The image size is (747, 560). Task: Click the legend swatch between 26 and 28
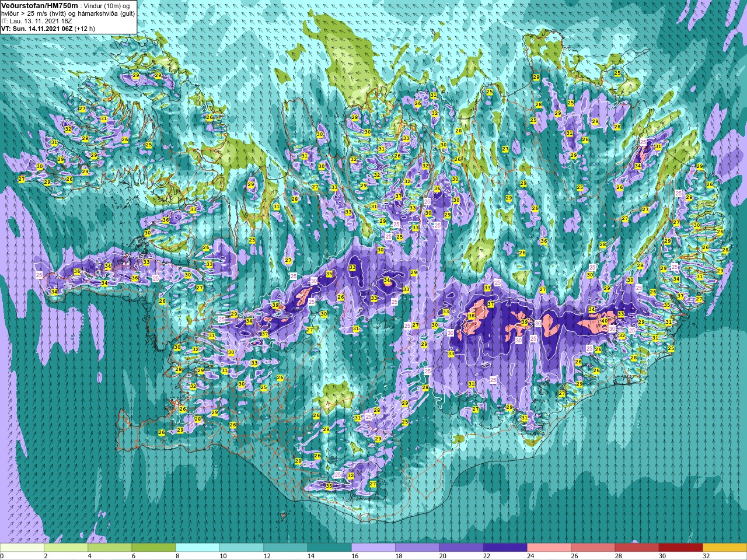(593, 548)
